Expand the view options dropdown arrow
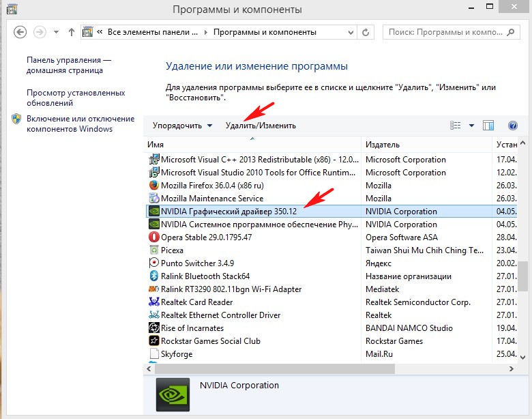This screenshot has height=419, width=532. click(471, 126)
